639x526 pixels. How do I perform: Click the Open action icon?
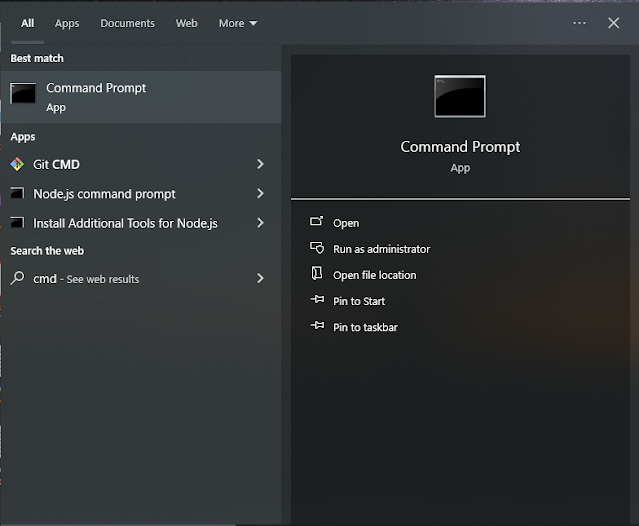tap(317, 221)
